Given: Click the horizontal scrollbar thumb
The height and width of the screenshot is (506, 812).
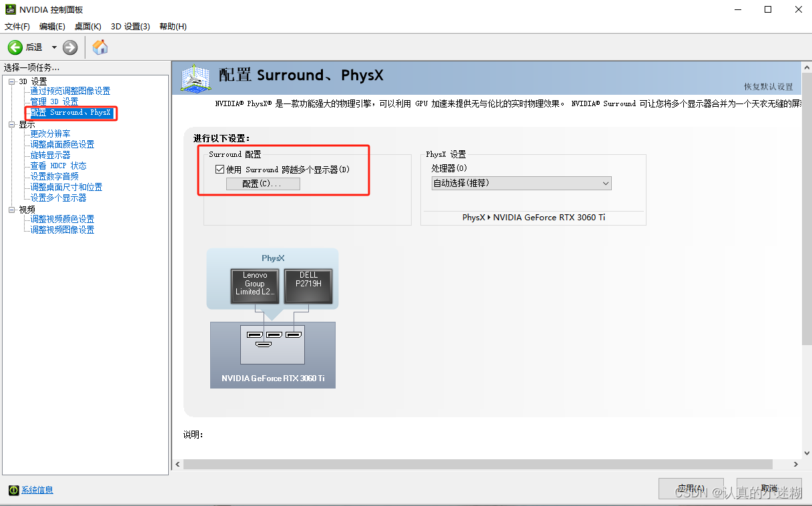Looking at the screenshot, I should (477, 465).
